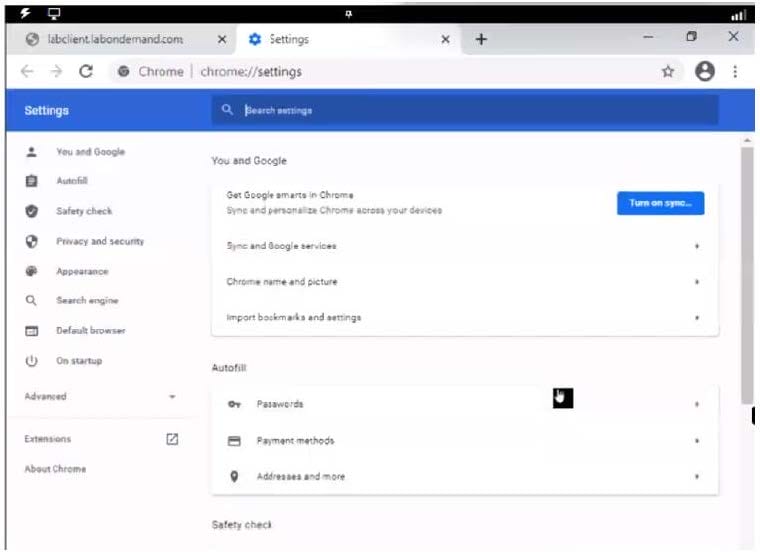Click the key icon beside Passwords
Viewport: 760px width, 552px height.
click(234, 404)
